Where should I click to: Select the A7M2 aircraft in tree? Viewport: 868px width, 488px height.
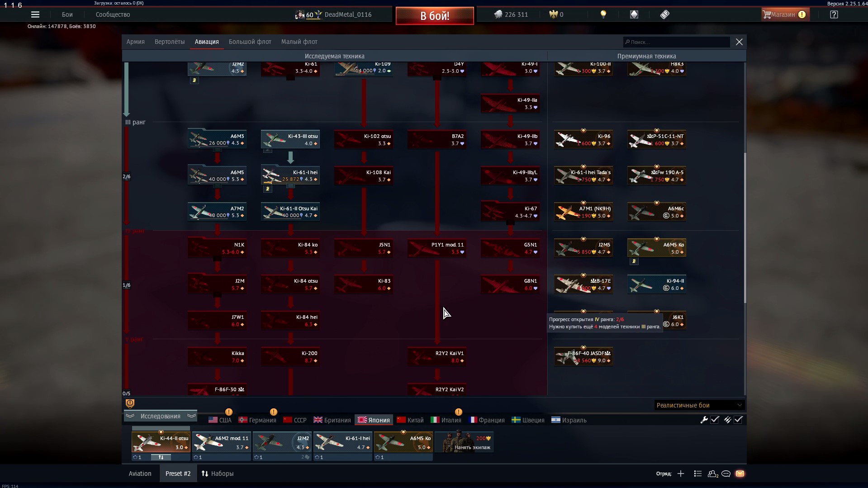(x=217, y=212)
